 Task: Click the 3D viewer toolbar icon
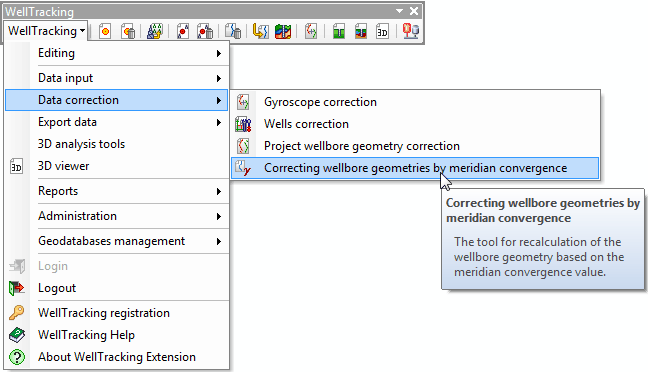382,31
